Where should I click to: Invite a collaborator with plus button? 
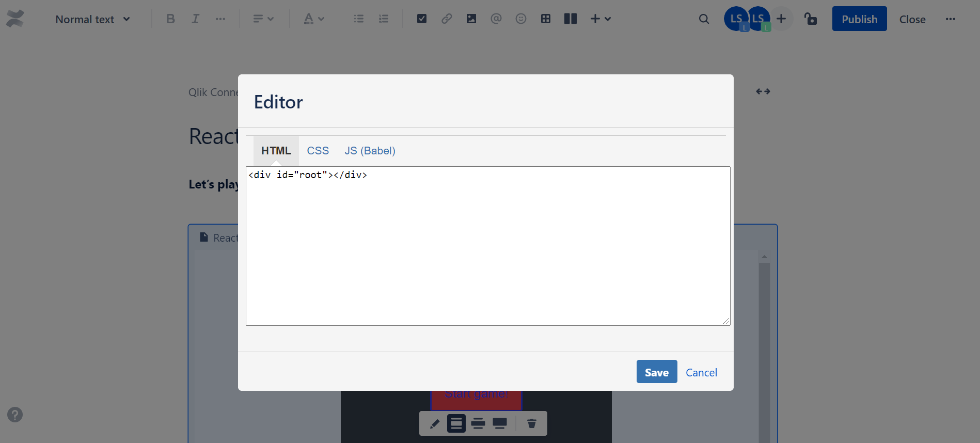(x=781, y=19)
